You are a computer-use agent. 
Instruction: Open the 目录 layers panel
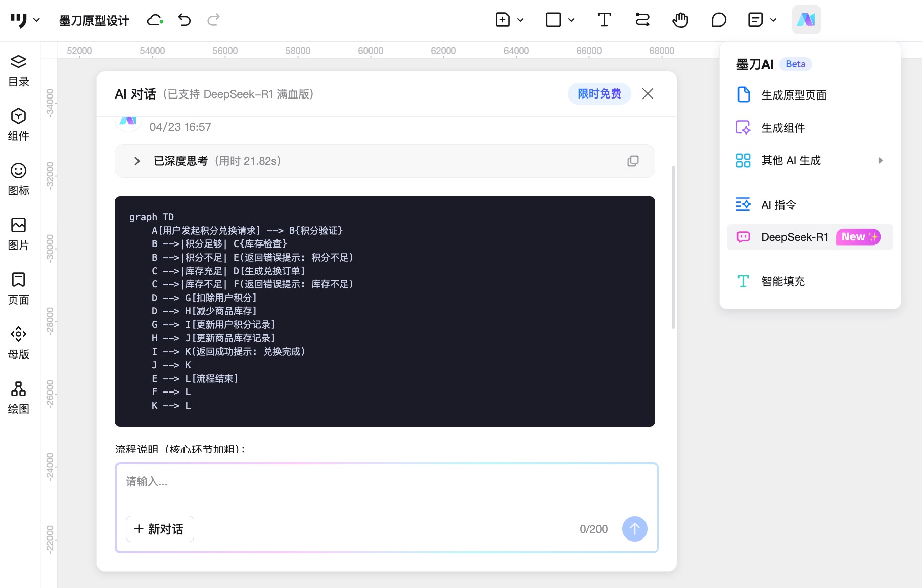[x=19, y=70]
